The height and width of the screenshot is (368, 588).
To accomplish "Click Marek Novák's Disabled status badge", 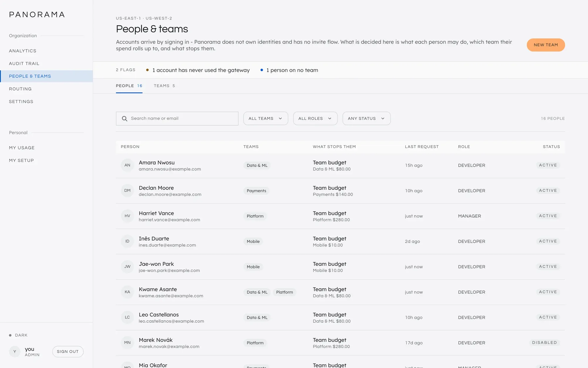I will (544, 343).
